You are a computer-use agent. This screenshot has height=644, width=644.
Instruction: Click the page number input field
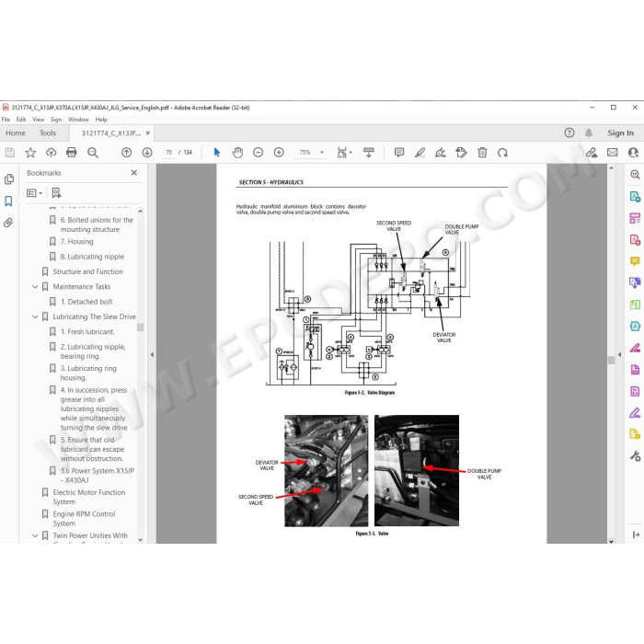tap(168, 153)
